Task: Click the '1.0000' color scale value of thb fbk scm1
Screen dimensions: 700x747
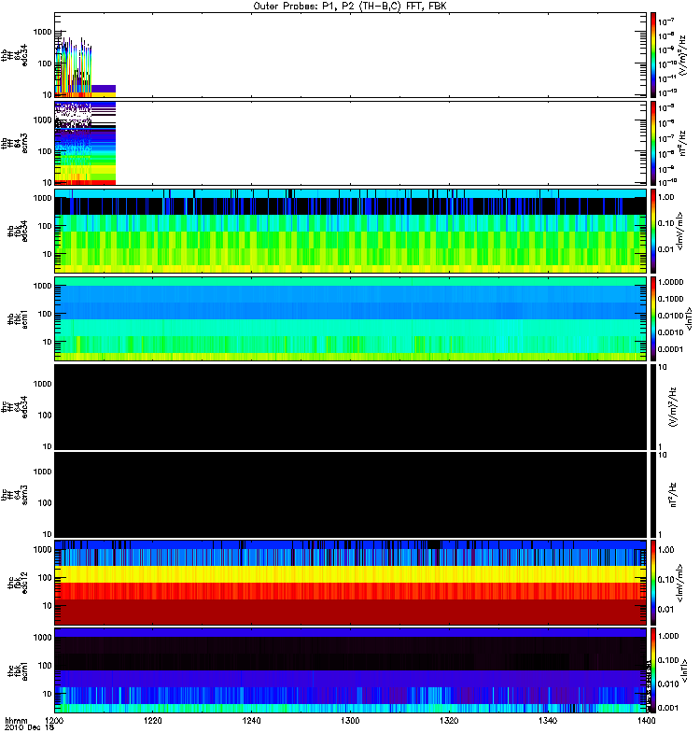Action: click(670, 282)
